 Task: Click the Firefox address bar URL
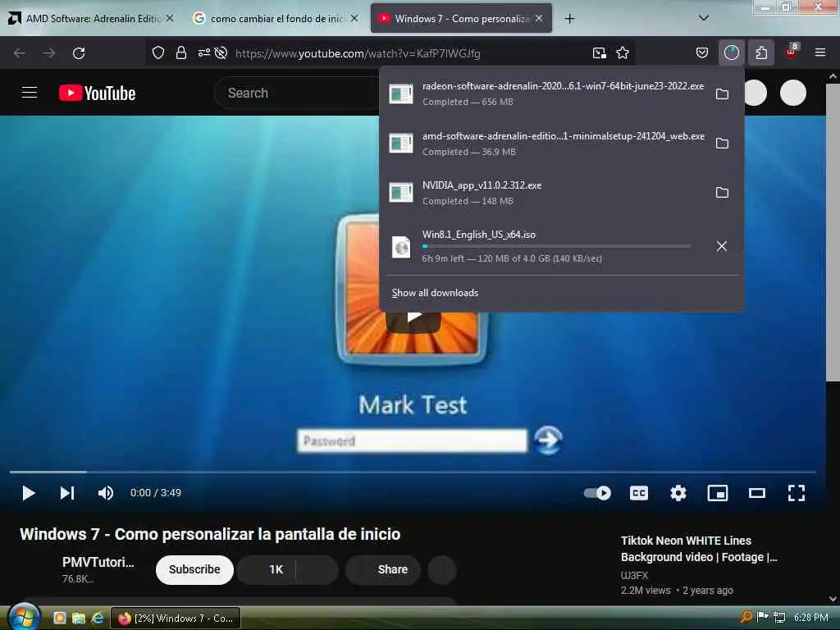click(x=358, y=53)
